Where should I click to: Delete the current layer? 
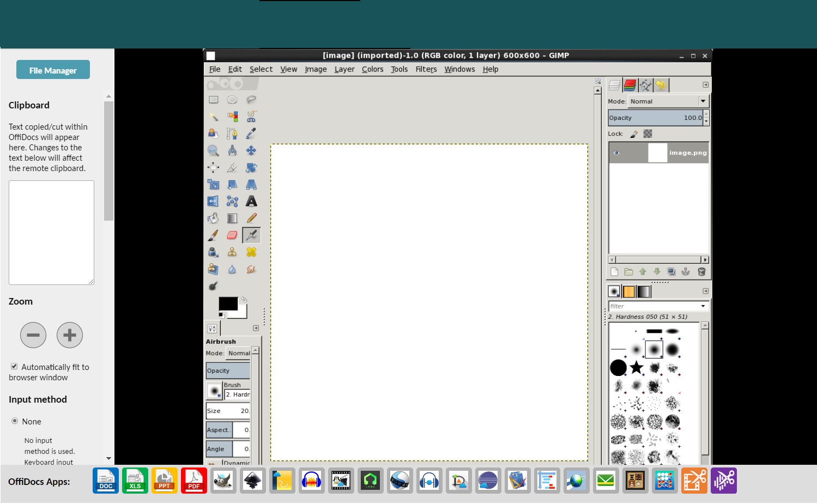[701, 272]
